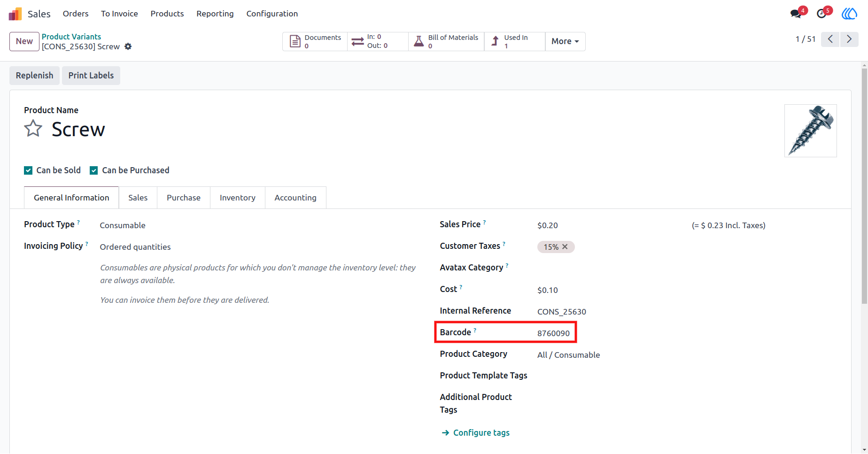Open the To Invoice menu
This screenshot has height=454, width=868.
119,14
